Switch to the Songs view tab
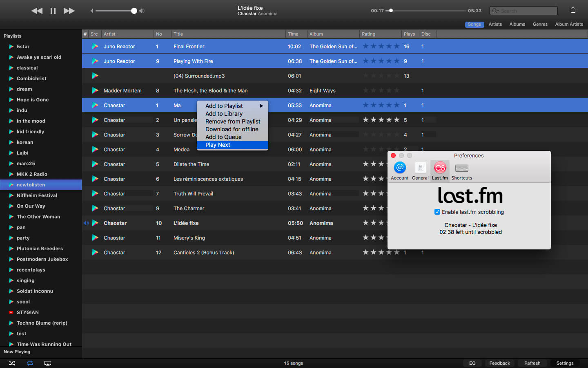 pos(474,25)
